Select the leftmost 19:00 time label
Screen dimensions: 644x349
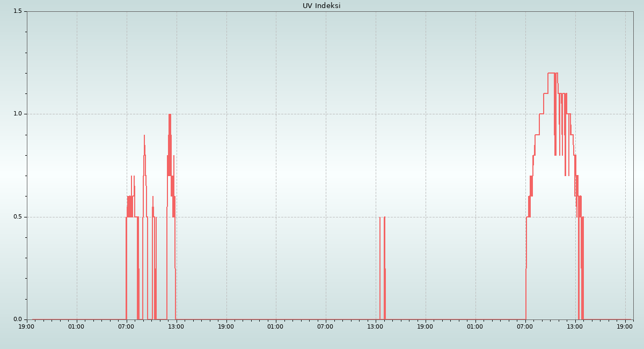27,326
